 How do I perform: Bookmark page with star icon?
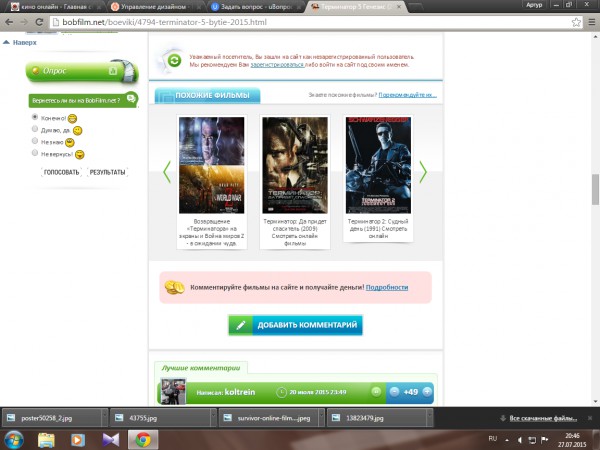pyautogui.click(x=576, y=22)
